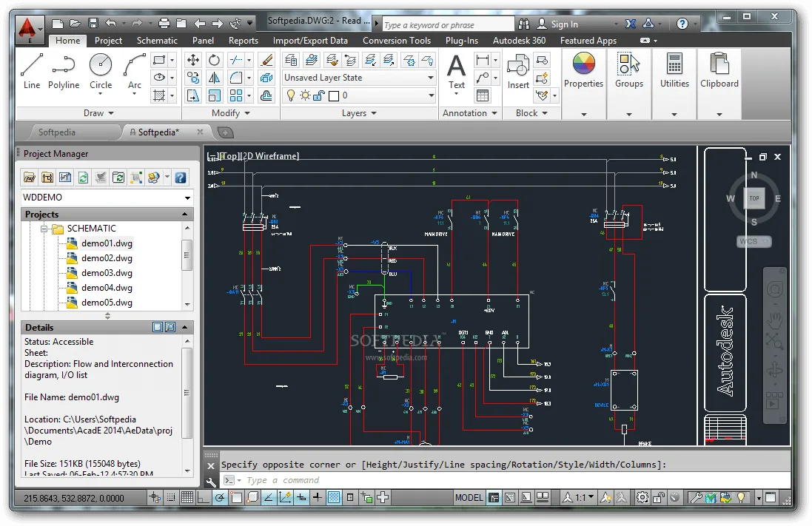Expand the Layers panel
Viewport: 812px width, 526px height.
click(x=359, y=113)
